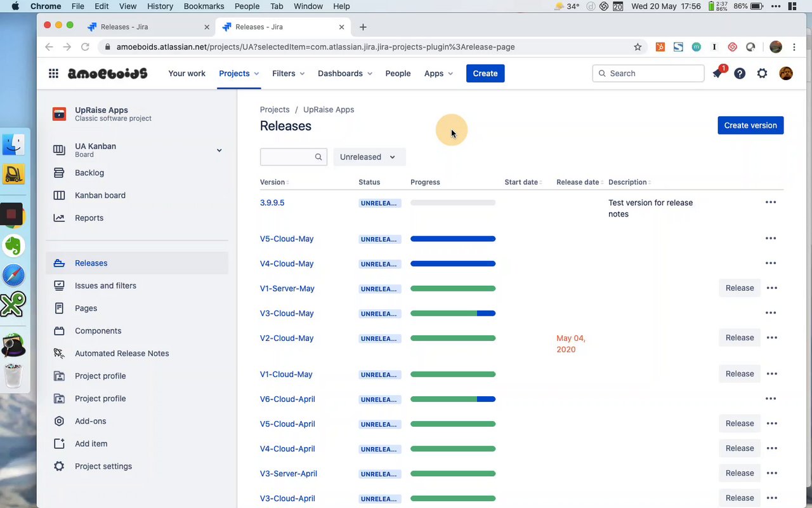Open the Help question mark icon
Image resolution: width=812 pixels, height=508 pixels.
coord(740,74)
